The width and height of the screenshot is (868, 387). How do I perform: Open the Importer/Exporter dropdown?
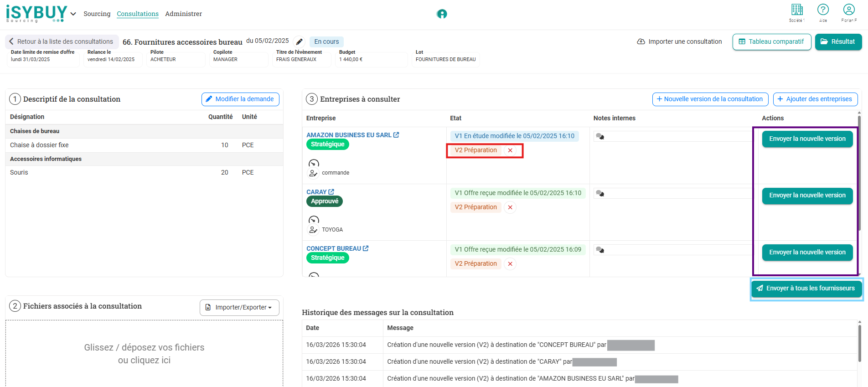[239, 307]
